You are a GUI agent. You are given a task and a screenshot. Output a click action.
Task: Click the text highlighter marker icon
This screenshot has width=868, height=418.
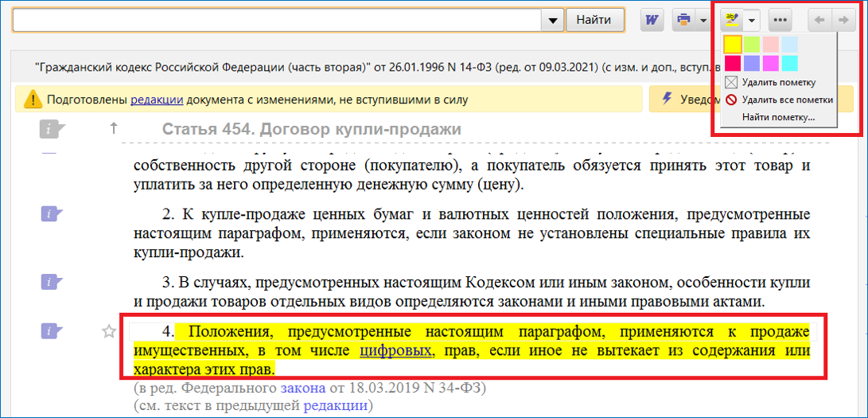pos(733,20)
